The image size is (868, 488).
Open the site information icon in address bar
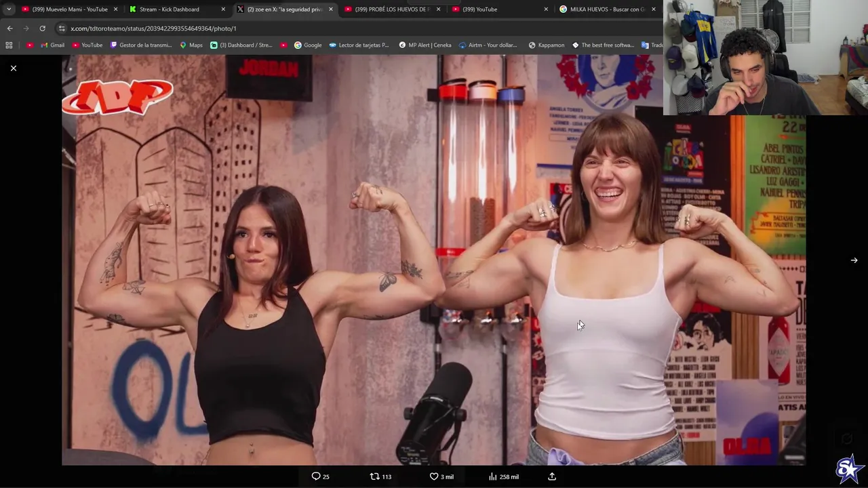62,28
